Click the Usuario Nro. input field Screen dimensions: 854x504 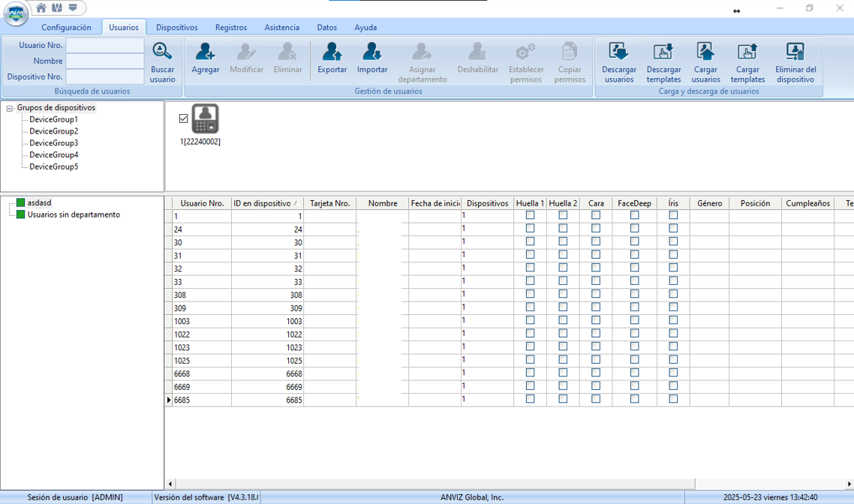tap(104, 45)
